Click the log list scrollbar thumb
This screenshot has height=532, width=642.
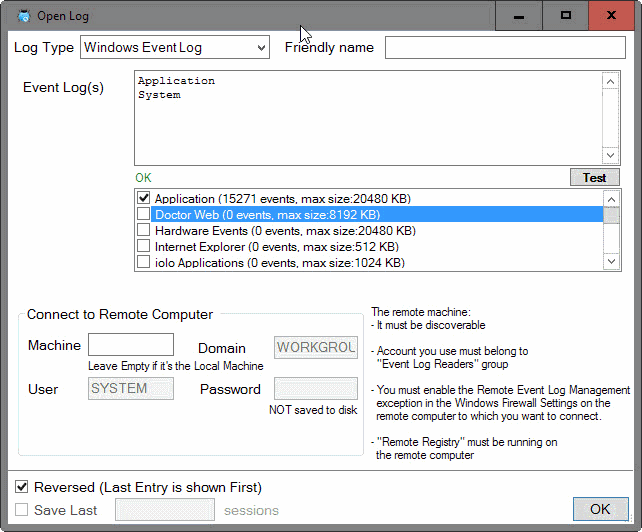[x=611, y=215]
